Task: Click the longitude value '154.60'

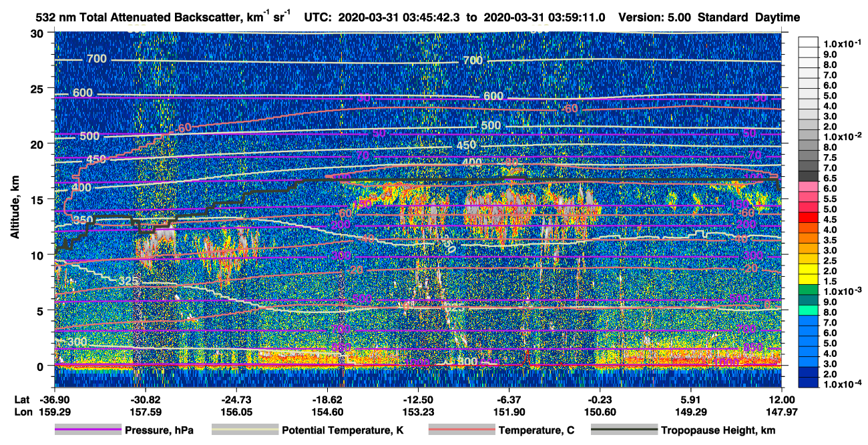Action: coord(327,412)
